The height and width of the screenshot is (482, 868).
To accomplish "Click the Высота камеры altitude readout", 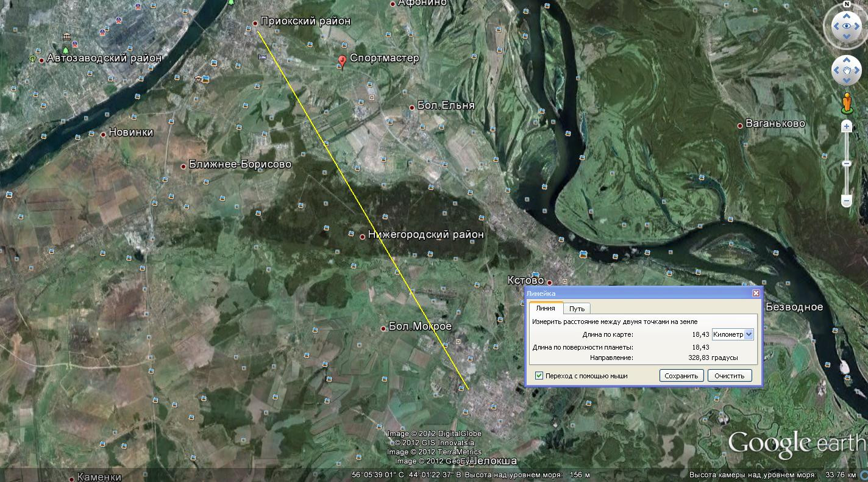I will pos(772,475).
